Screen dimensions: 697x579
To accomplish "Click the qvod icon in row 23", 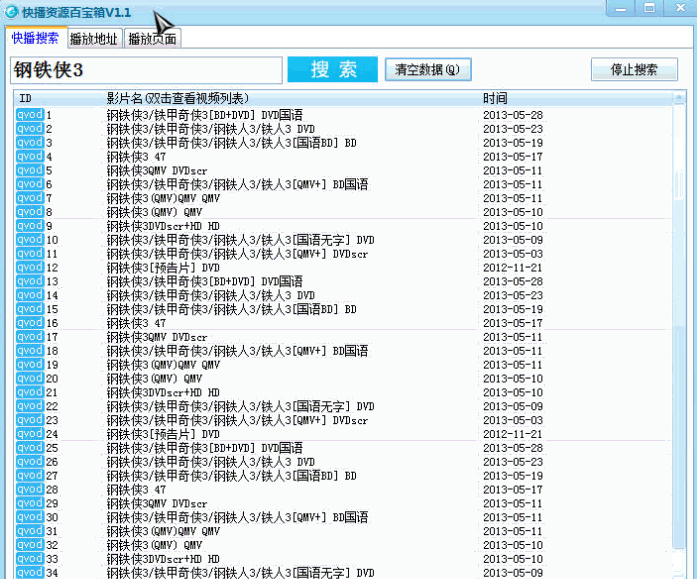I will click(30, 419).
